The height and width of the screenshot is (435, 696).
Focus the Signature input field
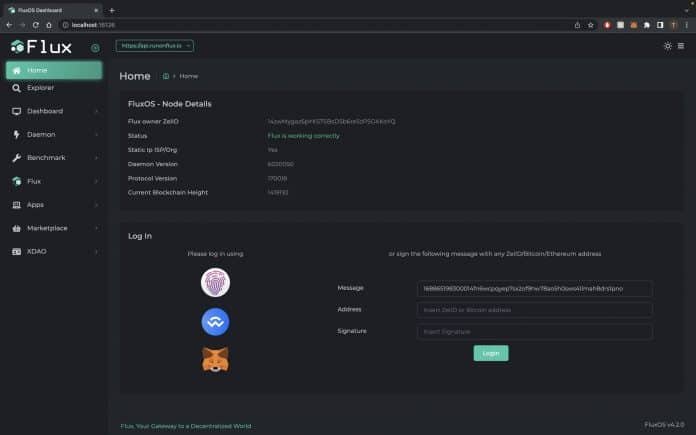[x=534, y=331]
